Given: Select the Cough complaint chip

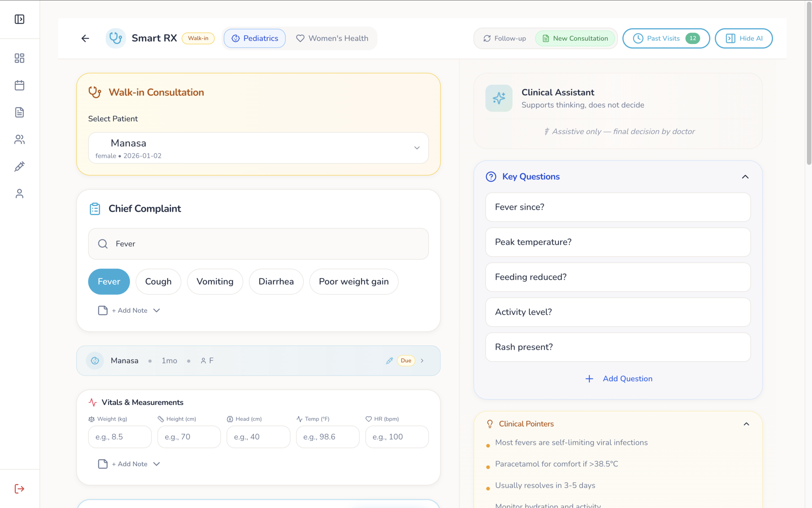Looking at the screenshot, I should (158, 281).
